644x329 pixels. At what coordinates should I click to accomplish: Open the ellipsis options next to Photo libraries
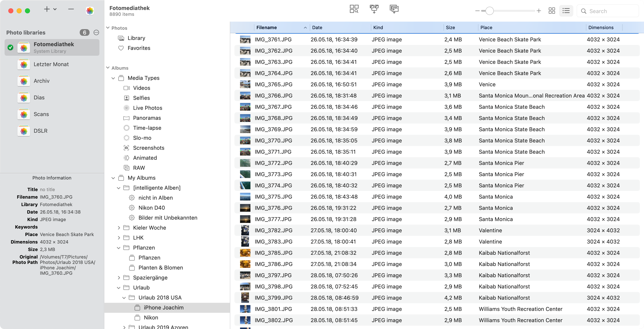click(x=96, y=32)
